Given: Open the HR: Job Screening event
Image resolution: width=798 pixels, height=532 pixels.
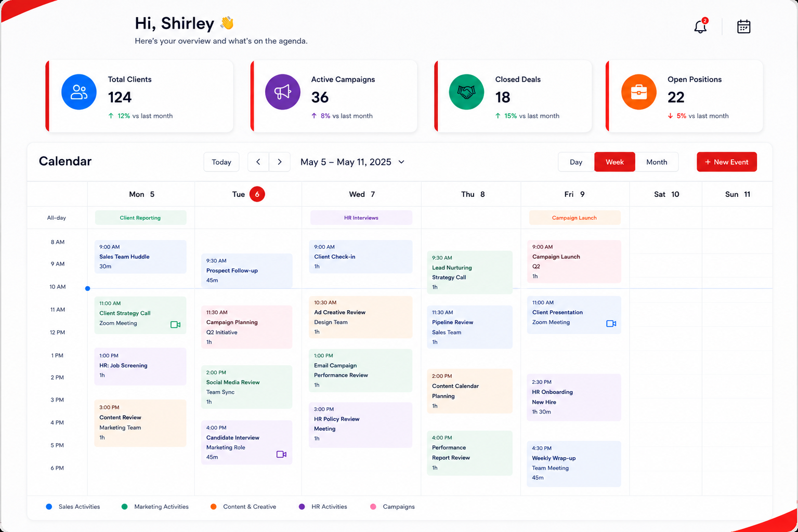Looking at the screenshot, I should (140, 366).
